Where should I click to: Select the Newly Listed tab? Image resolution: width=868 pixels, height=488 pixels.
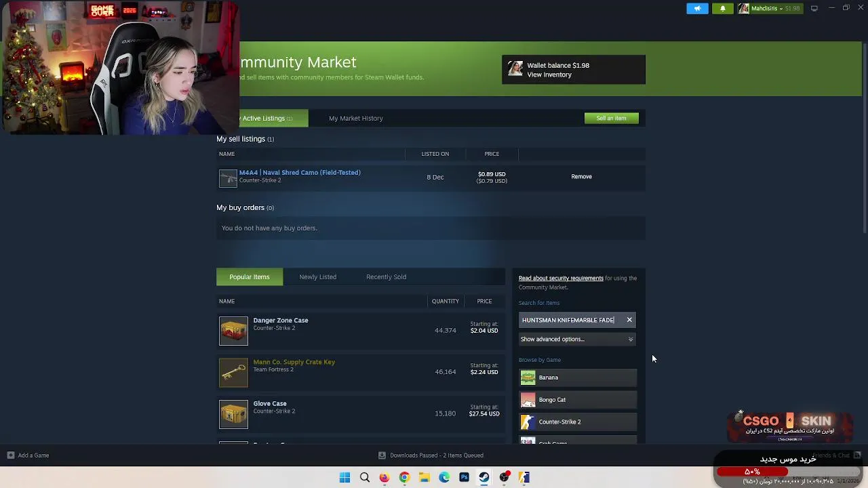(x=318, y=277)
